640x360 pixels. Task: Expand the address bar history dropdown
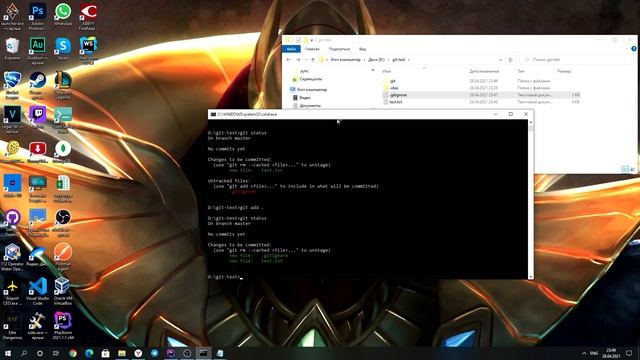[500, 60]
